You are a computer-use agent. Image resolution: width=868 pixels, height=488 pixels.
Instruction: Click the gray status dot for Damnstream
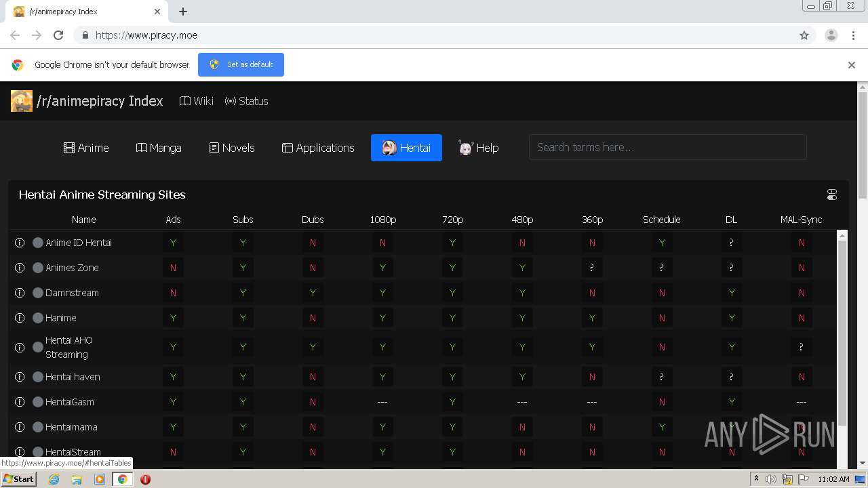38,293
